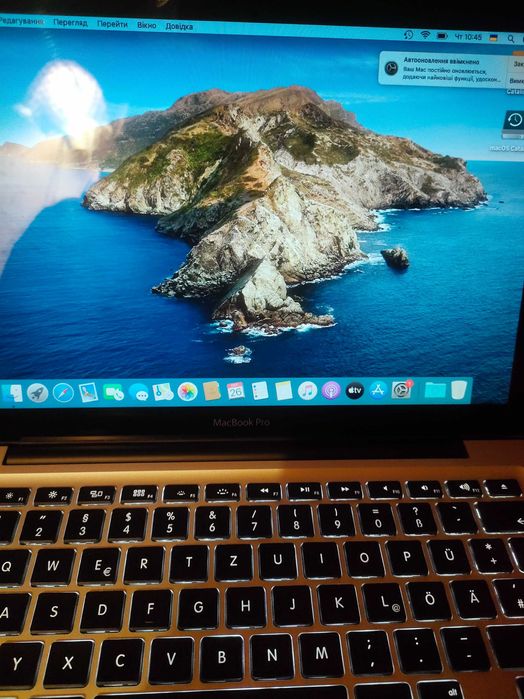Select the macOS Catalina drive desktop icon
The width and height of the screenshot is (524, 699).
(x=512, y=125)
